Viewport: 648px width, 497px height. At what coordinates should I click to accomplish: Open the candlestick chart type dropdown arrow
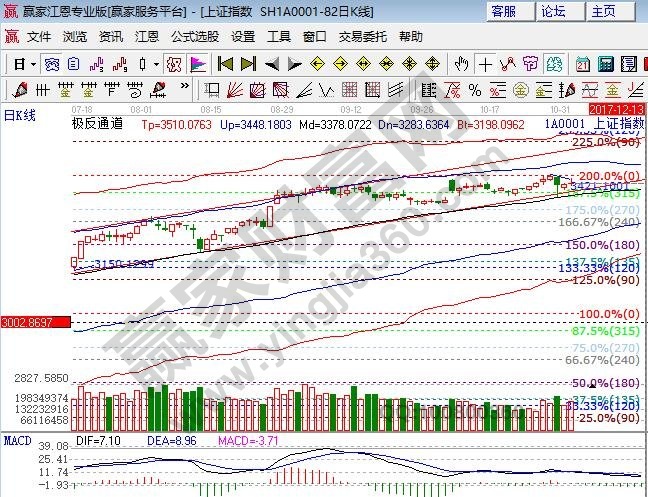coord(156,64)
